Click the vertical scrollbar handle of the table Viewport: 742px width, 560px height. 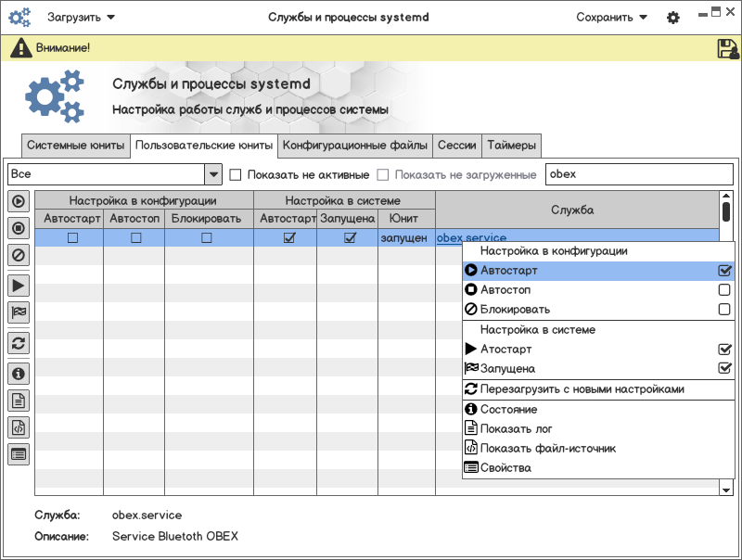726,211
